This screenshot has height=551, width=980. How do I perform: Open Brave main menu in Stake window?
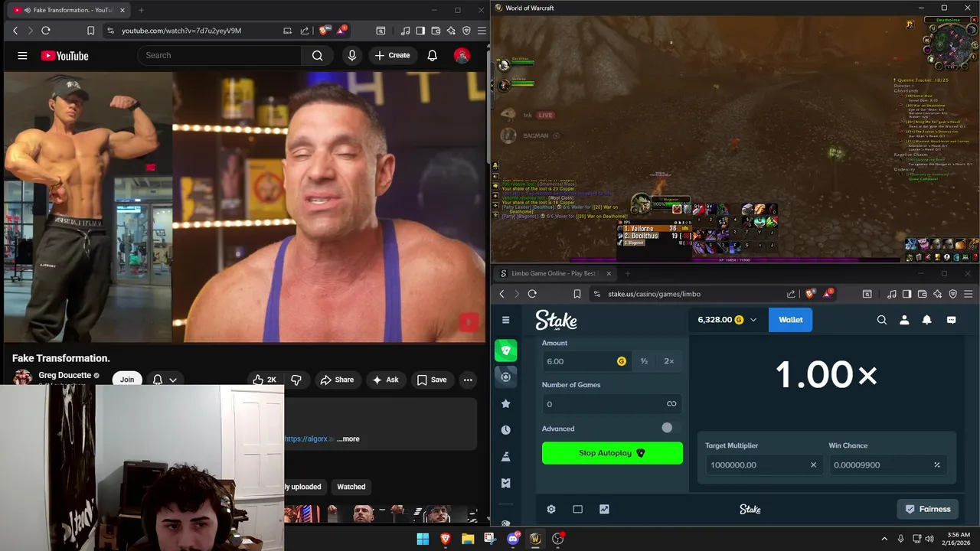point(968,294)
